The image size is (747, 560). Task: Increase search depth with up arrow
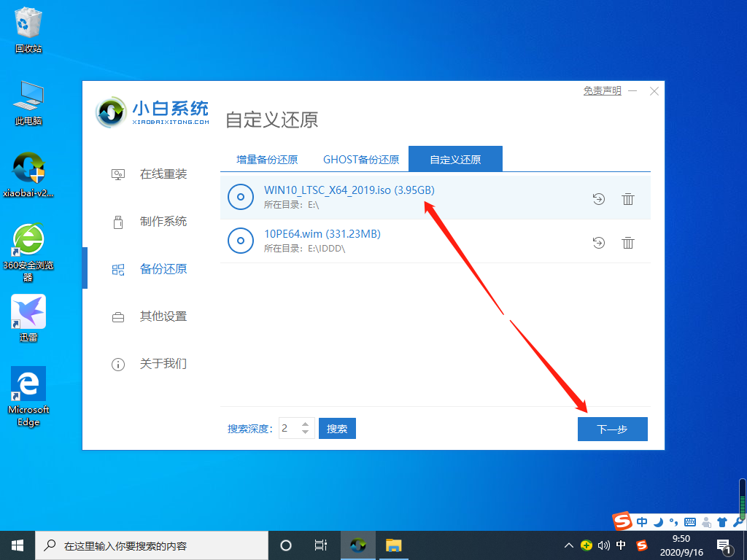click(x=306, y=424)
